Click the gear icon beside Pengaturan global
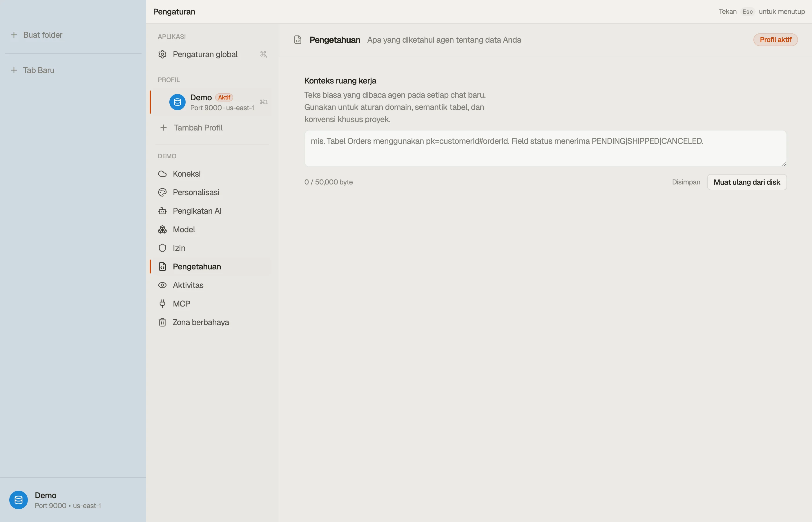Image resolution: width=812 pixels, height=522 pixels. click(162, 54)
